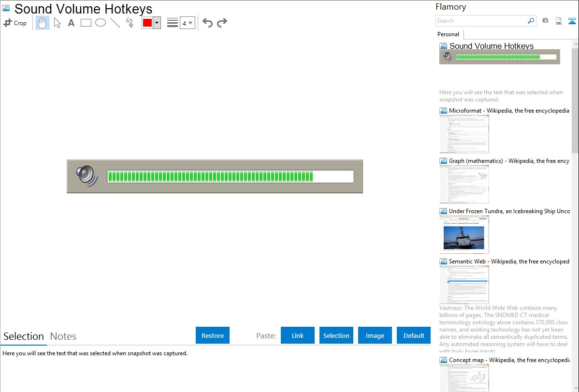Click the collapse panel icon in Flamory header

[572, 21]
